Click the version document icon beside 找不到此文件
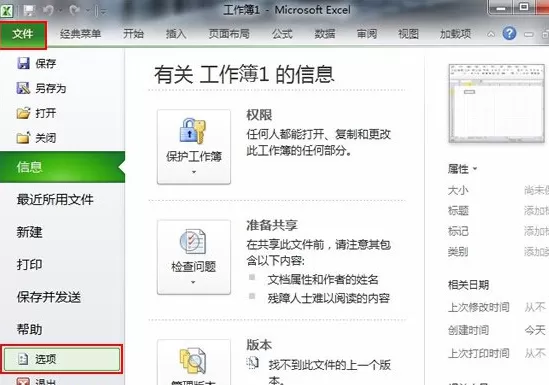Screen dimensions: 549x385 [252, 363]
